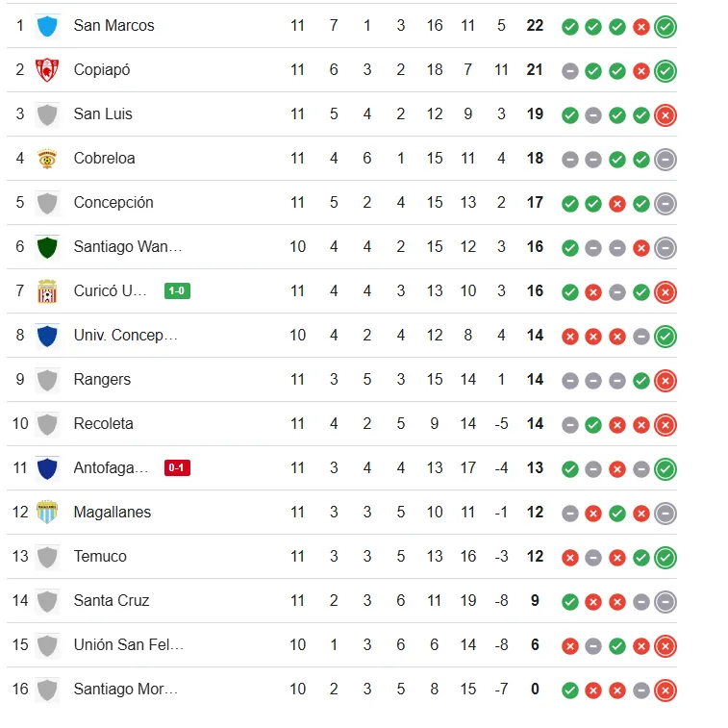The height and width of the screenshot is (728, 728).
Task: Click the Magallanes club crest
Action: 46,513
